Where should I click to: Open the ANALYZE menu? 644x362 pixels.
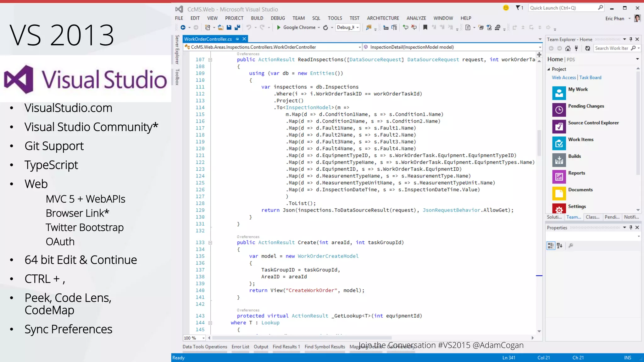[x=416, y=18]
